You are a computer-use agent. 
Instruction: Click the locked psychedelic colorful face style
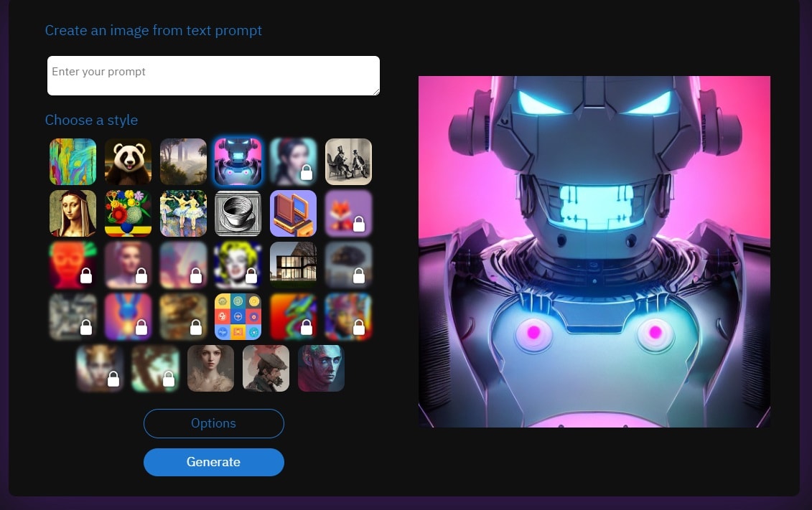tap(348, 316)
